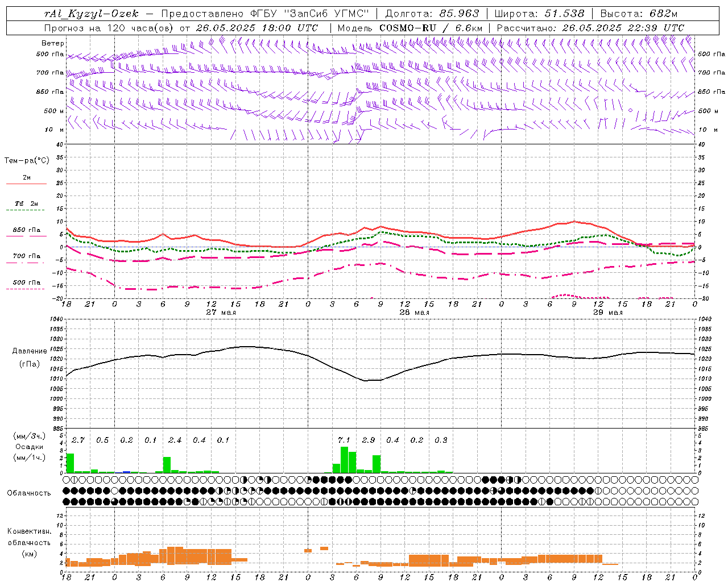Viewport: 728px width, 582px height.
Task: Click the date label 28 мая
Action: (x=414, y=313)
